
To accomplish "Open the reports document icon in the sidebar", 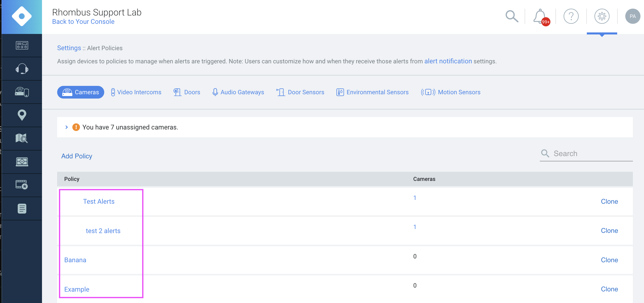I will click(x=22, y=208).
